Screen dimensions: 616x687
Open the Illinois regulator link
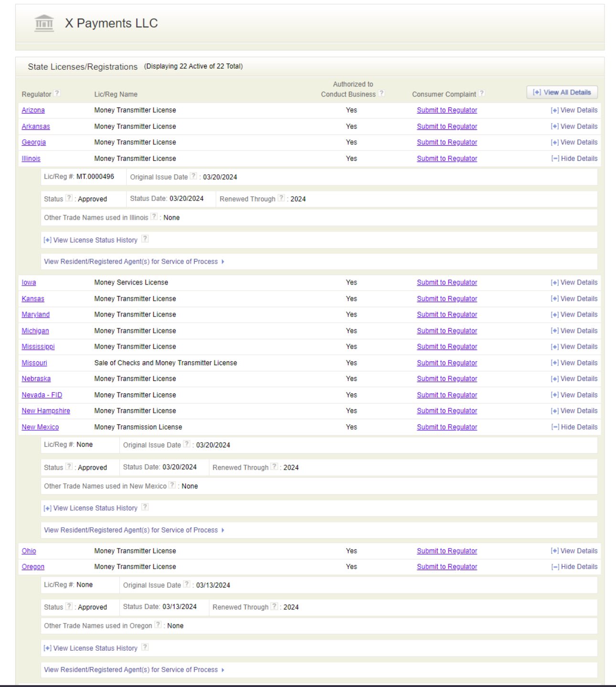coord(31,159)
